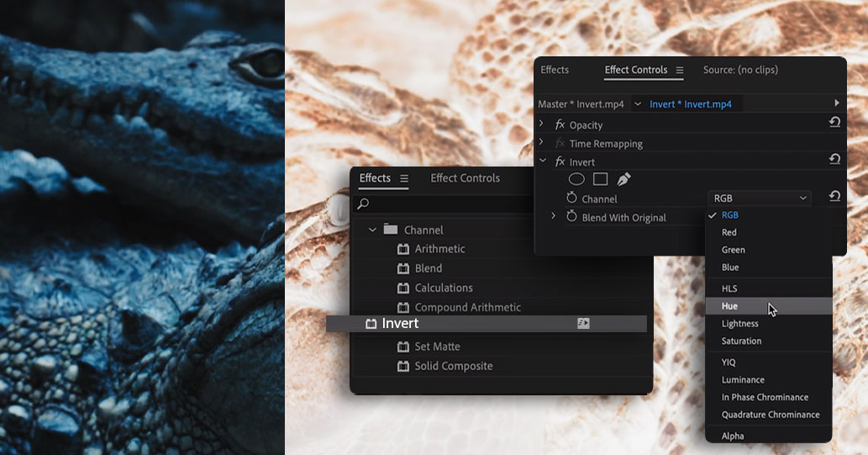Open the Channel RGB dropdown
This screenshot has height=455, width=868.
click(760, 198)
